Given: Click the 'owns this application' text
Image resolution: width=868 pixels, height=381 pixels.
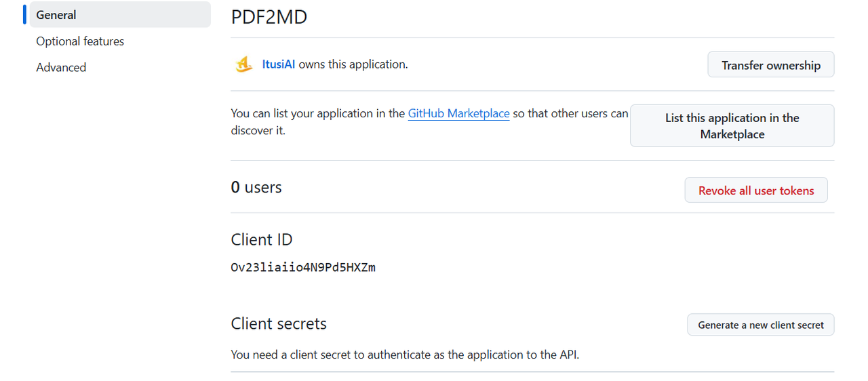Looking at the screenshot, I should 353,64.
